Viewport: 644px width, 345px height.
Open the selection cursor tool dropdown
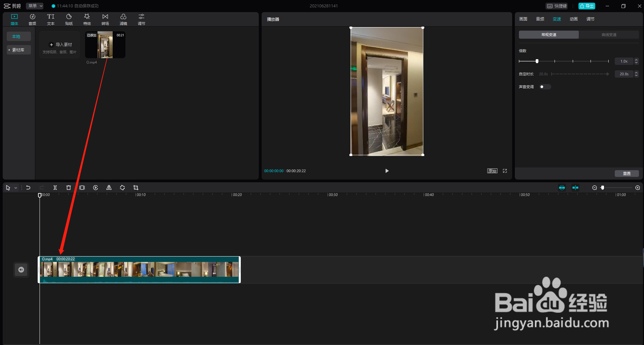tap(15, 188)
